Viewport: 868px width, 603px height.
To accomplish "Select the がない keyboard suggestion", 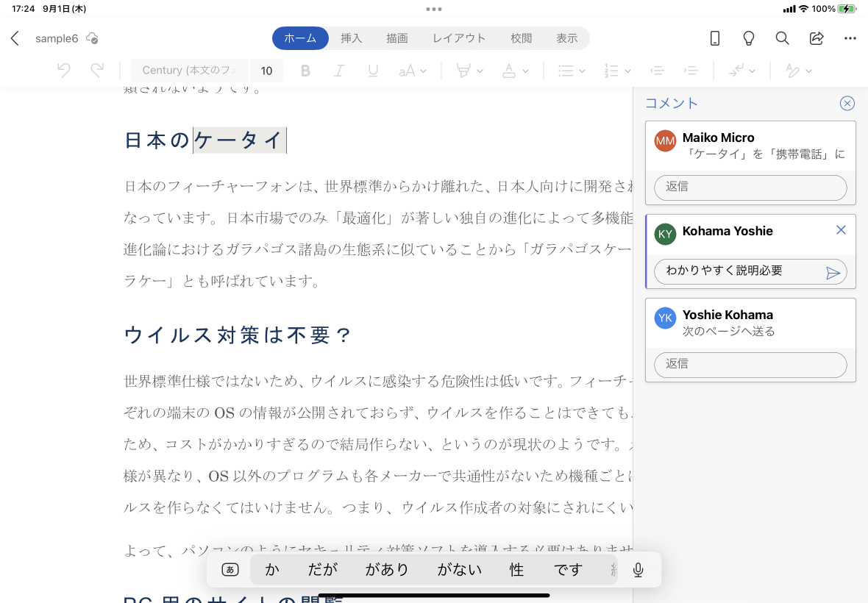I will (x=459, y=569).
